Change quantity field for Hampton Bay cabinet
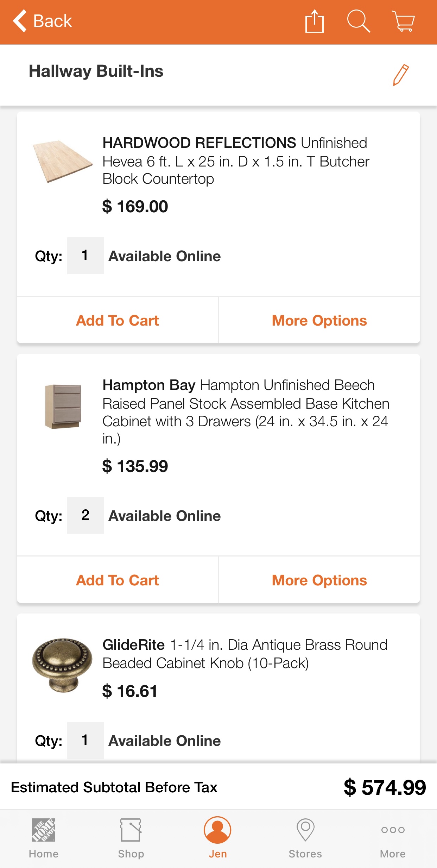This screenshot has height=868, width=437. [85, 516]
